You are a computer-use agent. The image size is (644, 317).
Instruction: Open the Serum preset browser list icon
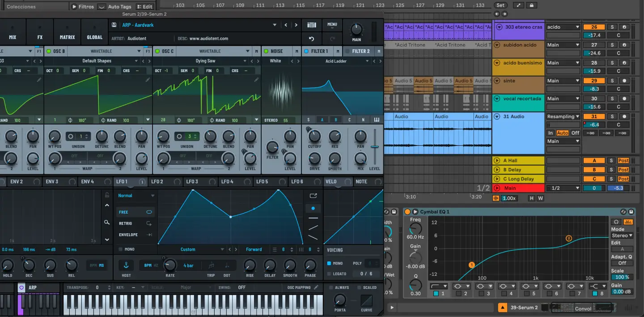[312, 25]
